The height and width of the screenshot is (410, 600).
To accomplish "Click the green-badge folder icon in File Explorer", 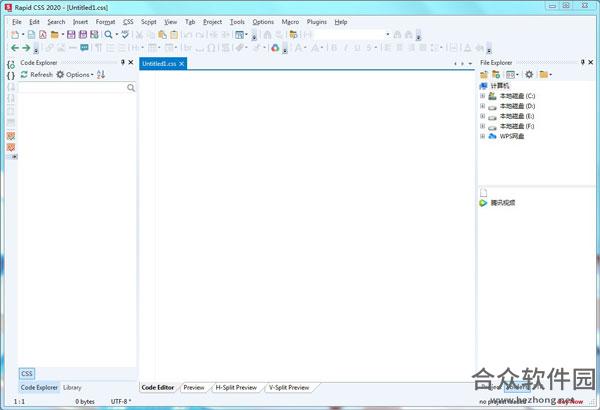I will 496,75.
